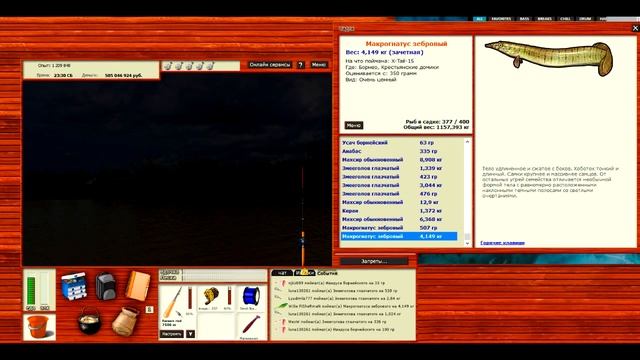This screenshot has height=360, width=640.
Task: Select the 6,368 кг fish row
Action: pyautogui.click(x=399, y=219)
